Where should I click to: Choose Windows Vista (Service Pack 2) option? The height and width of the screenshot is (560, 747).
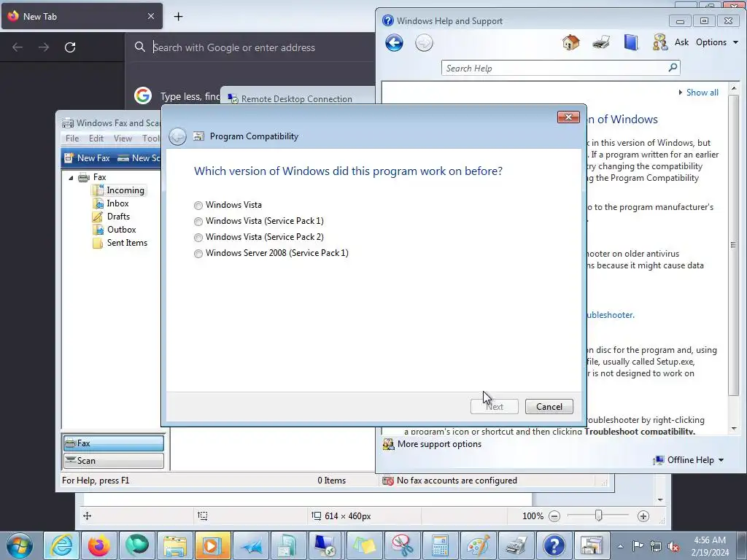(x=198, y=238)
